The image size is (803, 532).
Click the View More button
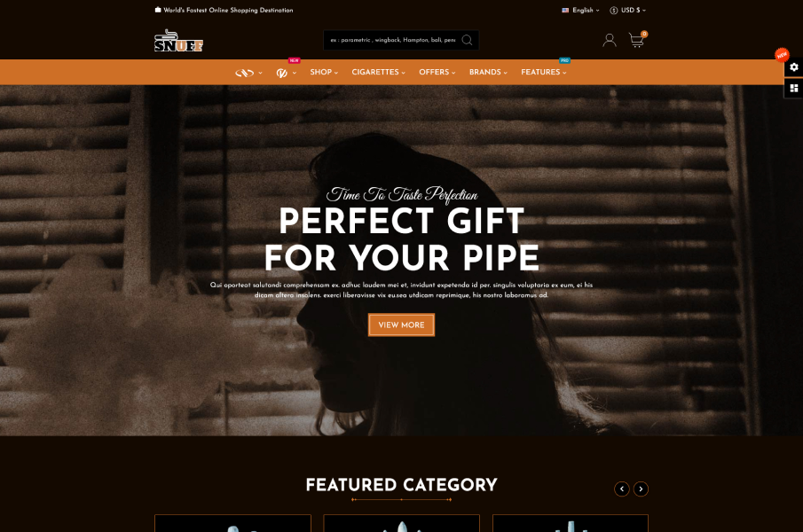coord(401,325)
